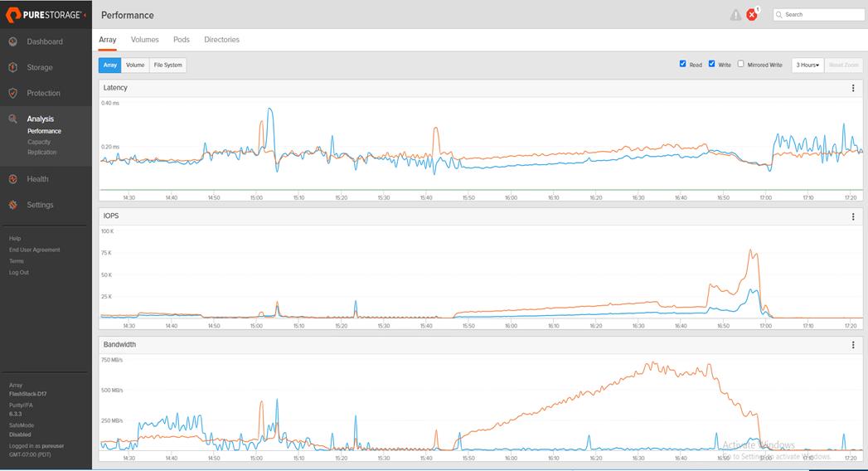Click the gray warning triangle icon
Viewport: 868px width, 471px height.
735,15
